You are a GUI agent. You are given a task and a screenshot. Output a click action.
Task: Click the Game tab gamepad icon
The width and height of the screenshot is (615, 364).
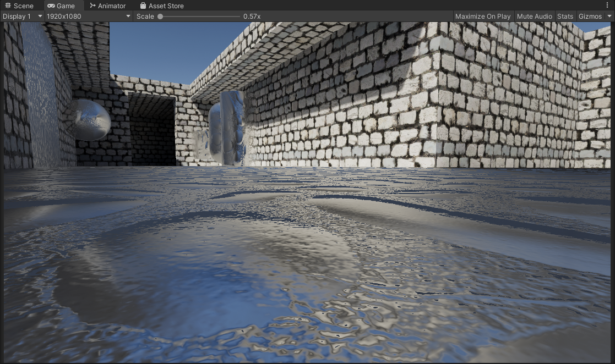[x=51, y=5]
